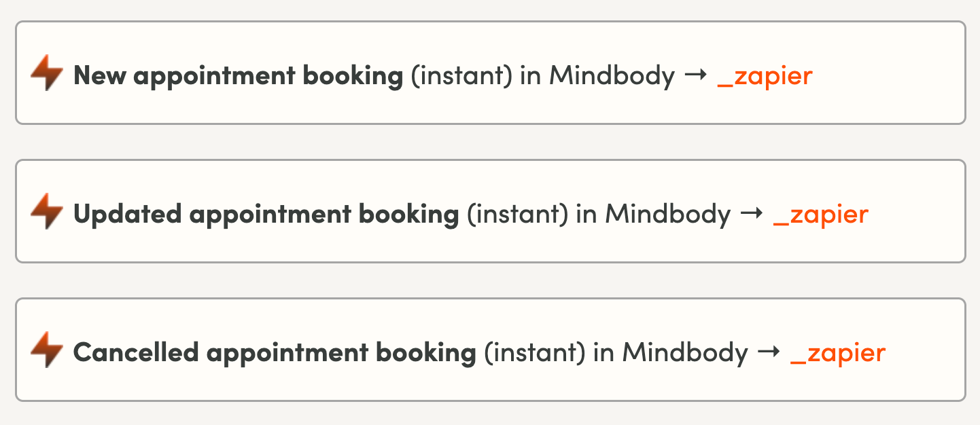Follow the _zapier link for Cancelled appointment booking

point(837,352)
